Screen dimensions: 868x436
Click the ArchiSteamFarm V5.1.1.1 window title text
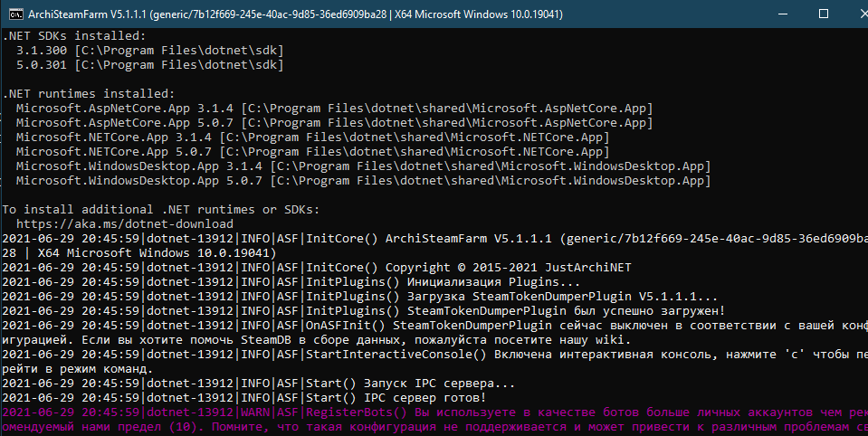pos(294,14)
